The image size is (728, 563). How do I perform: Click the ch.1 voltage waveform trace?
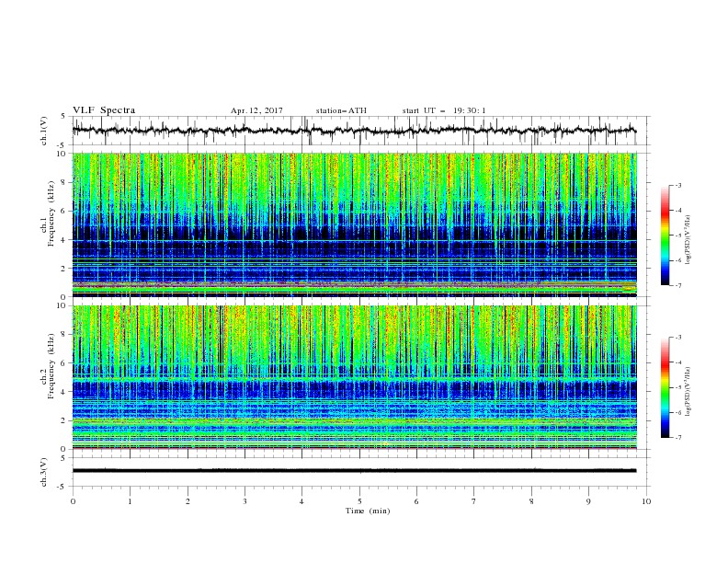point(354,131)
